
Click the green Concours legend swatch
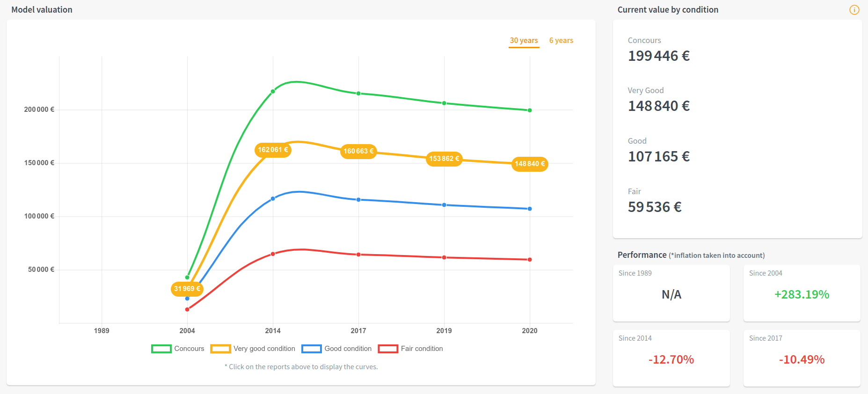point(161,349)
